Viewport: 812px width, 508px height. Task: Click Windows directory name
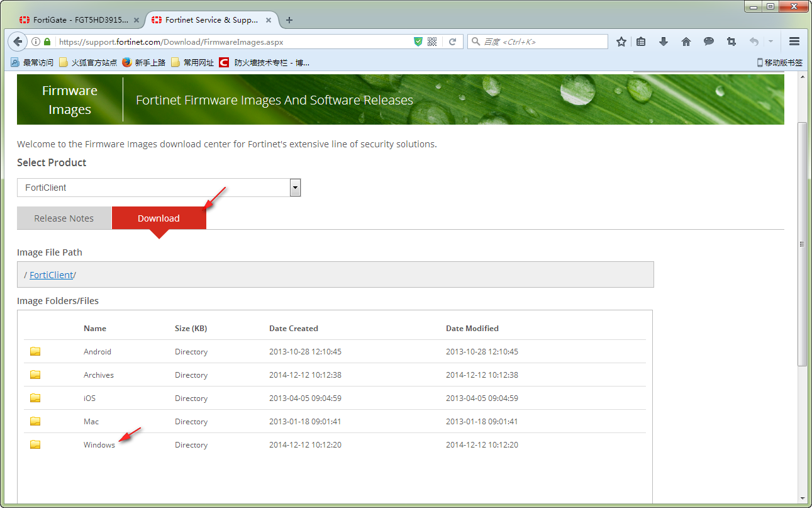tap(99, 445)
